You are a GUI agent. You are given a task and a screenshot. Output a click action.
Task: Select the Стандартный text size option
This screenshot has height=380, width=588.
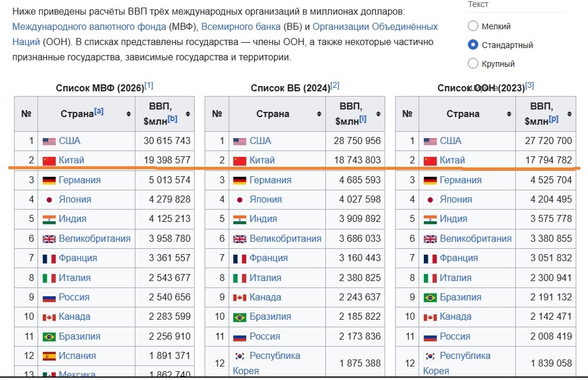tap(473, 45)
